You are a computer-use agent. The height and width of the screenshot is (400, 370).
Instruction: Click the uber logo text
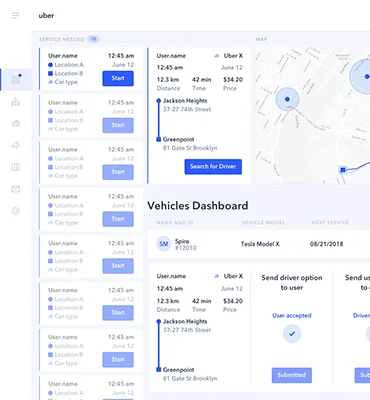coord(46,15)
